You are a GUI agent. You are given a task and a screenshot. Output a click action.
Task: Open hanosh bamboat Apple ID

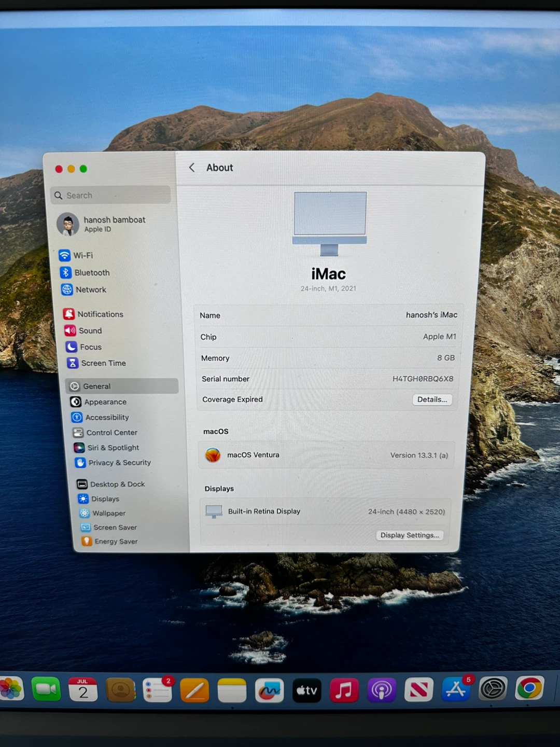pyautogui.click(x=102, y=224)
